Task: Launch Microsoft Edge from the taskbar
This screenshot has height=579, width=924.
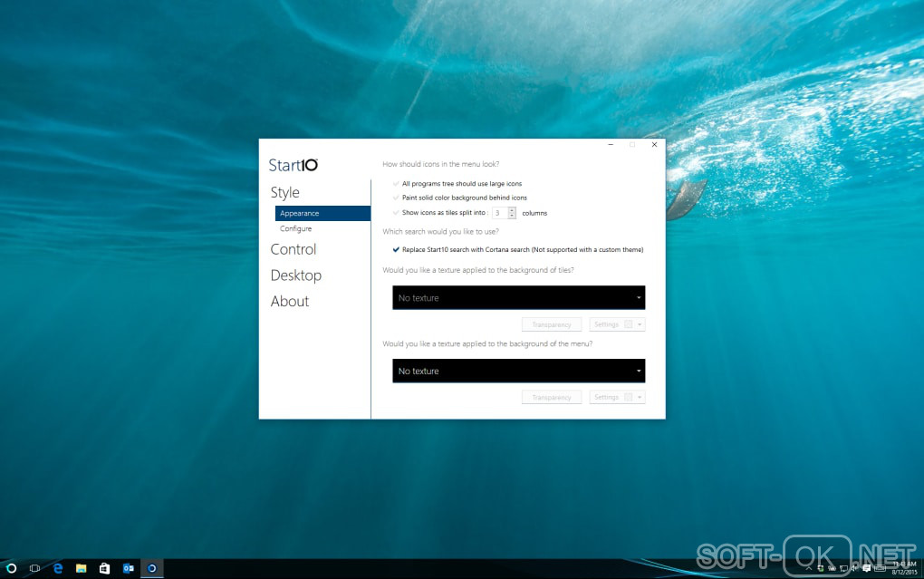Action: click(x=58, y=568)
